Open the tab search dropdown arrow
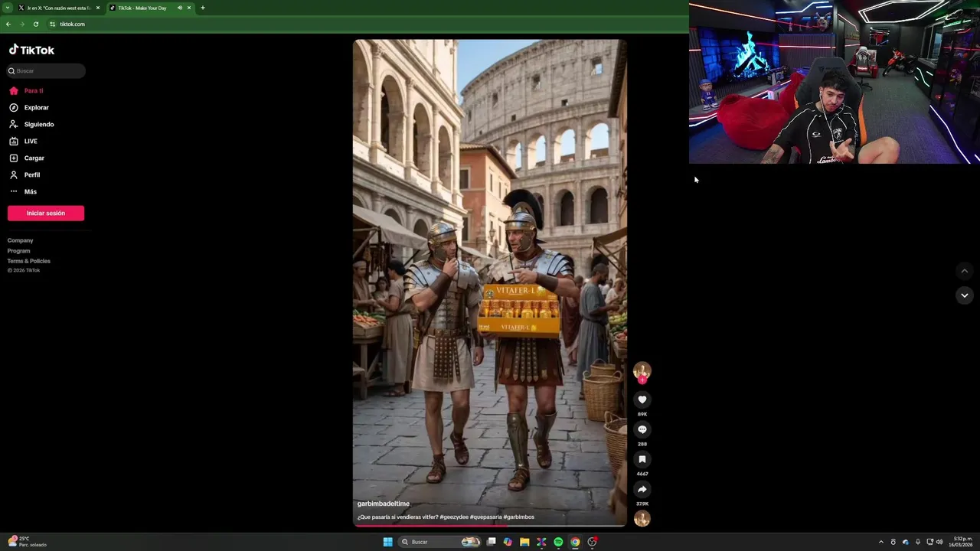 point(8,8)
